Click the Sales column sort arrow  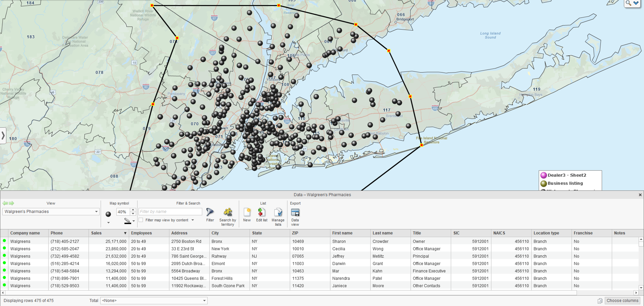(x=125, y=233)
